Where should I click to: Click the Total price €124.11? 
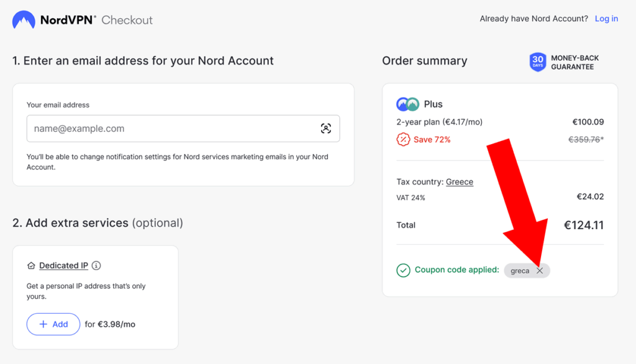[584, 225]
